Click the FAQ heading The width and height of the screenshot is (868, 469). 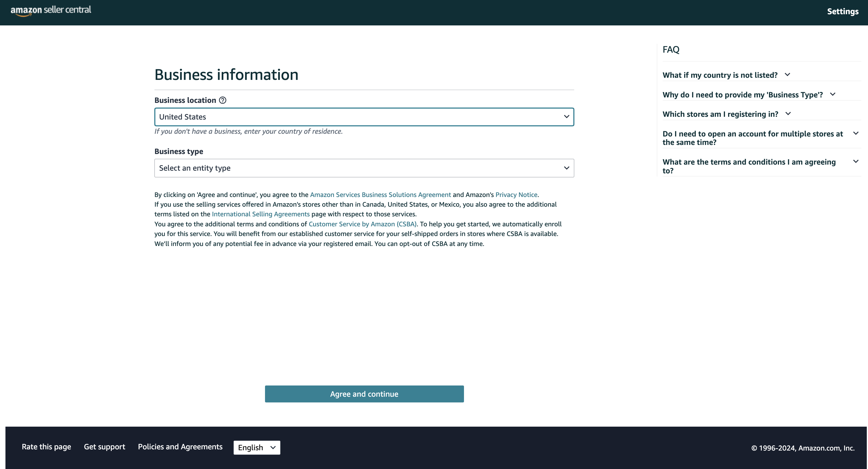pos(671,50)
